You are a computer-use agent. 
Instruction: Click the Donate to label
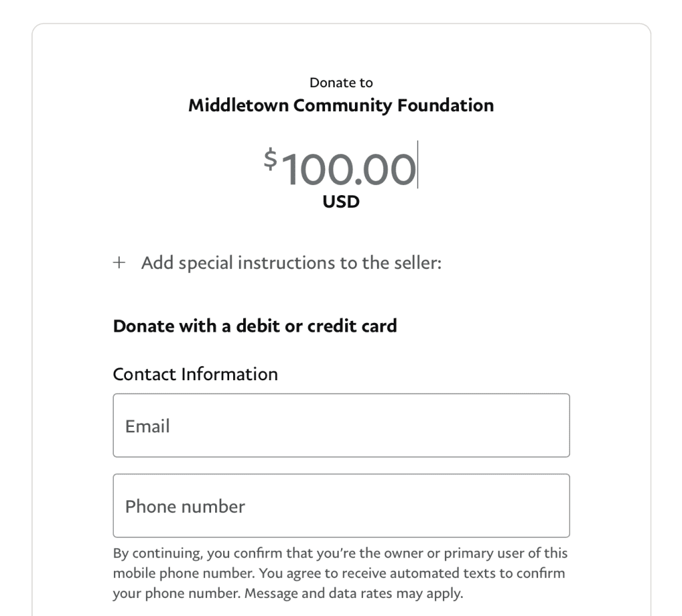click(341, 83)
